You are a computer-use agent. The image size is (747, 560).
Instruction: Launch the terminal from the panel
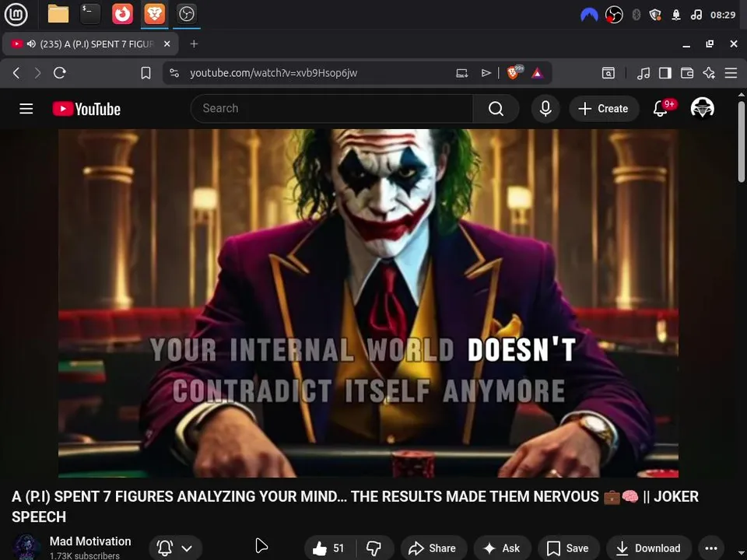click(90, 14)
